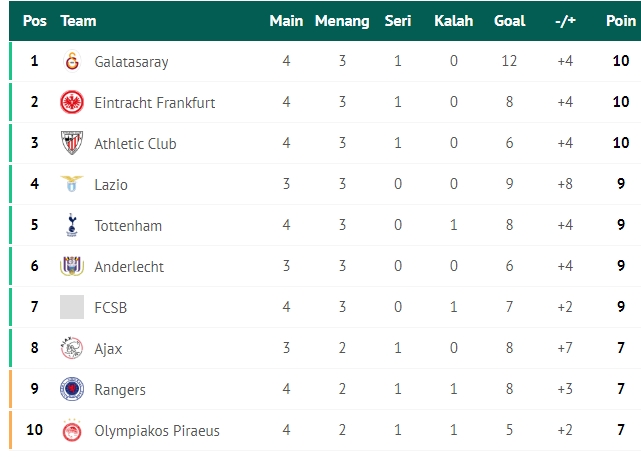This screenshot has height=457, width=641.
Task: Click the Eintracht Frankfurt eagle crest
Action: 72,102
